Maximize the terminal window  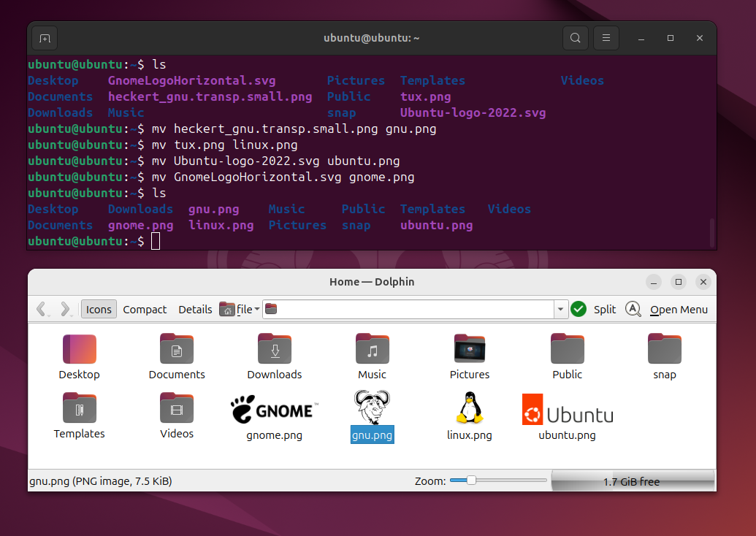point(671,38)
